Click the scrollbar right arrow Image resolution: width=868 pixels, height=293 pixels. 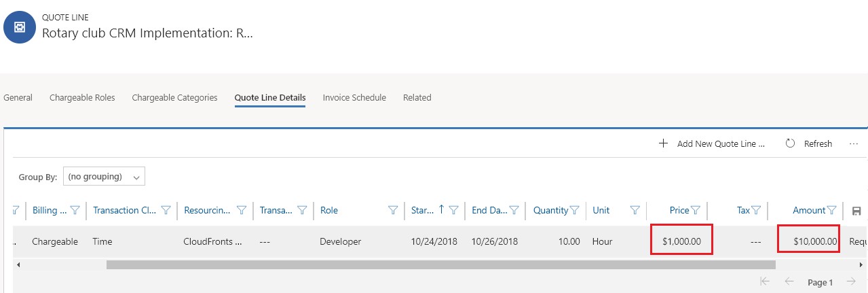pyautogui.click(x=862, y=264)
